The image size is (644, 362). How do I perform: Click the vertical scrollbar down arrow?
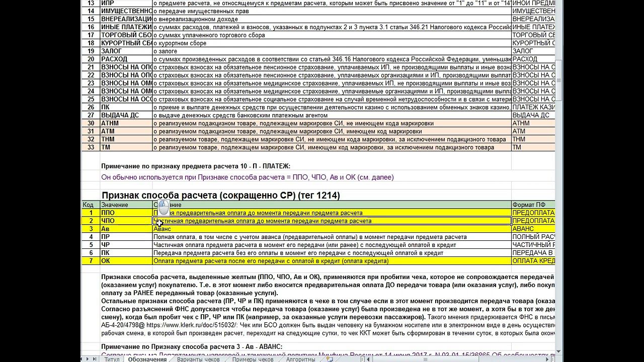pos(559,351)
